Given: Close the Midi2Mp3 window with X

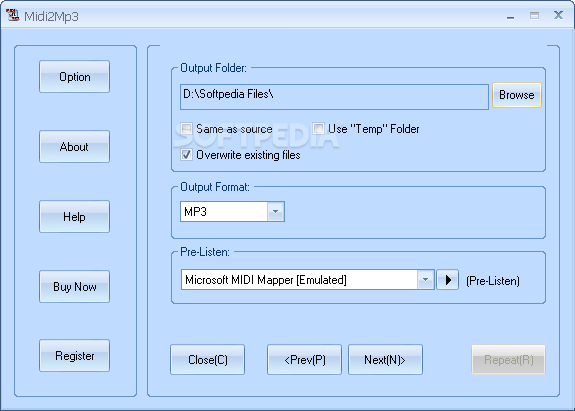Looking at the screenshot, I should pyautogui.click(x=558, y=15).
